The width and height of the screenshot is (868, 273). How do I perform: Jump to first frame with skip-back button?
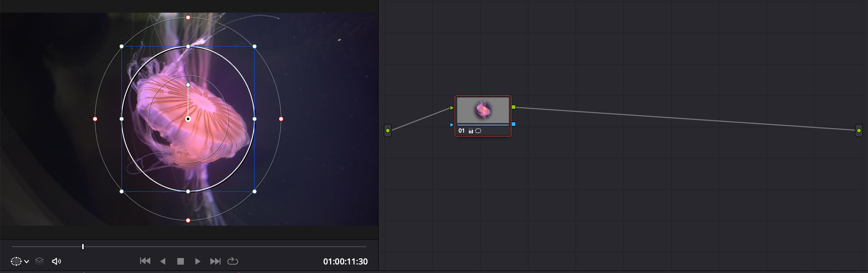tap(145, 261)
